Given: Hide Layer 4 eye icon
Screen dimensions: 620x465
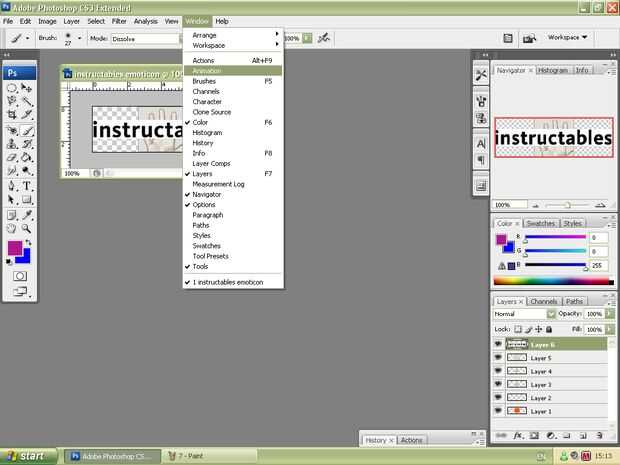Looking at the screenshot, I should click(x=498, y=371).
